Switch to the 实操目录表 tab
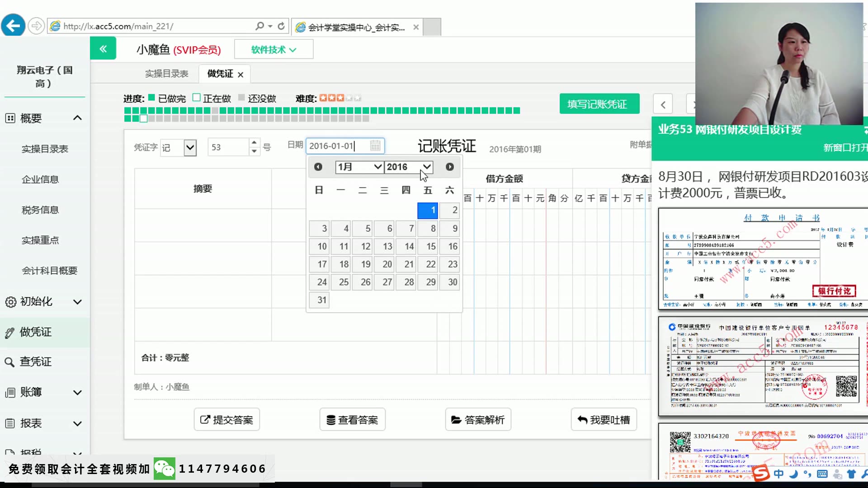868x488 pixels. click(x=166, y=74)
